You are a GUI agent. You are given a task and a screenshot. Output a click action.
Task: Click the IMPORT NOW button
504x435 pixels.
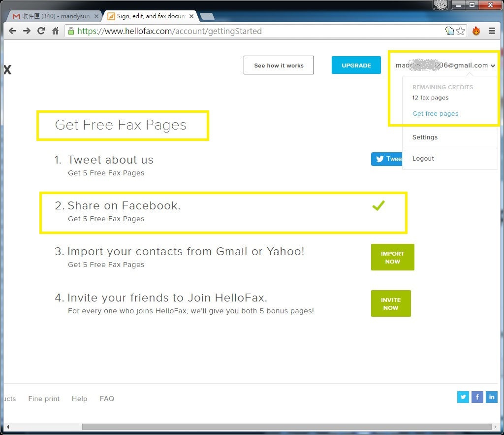point(392,257)
